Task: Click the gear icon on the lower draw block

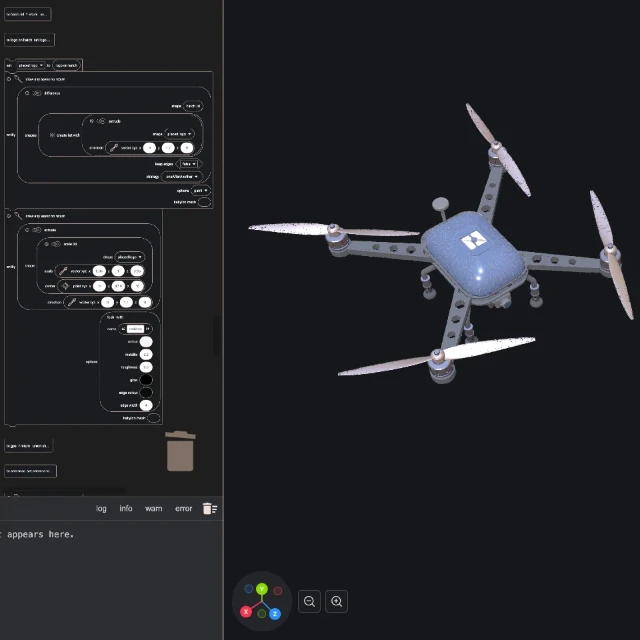Action: [x=9, y=216]
